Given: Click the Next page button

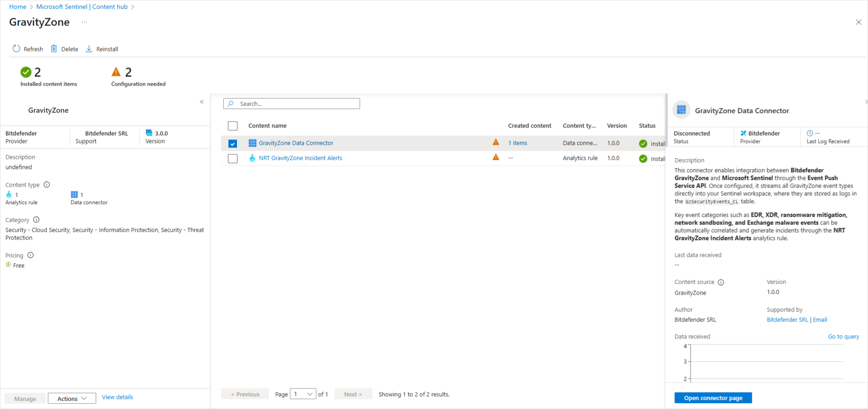Looking at the screenshot, I should 353,394.
